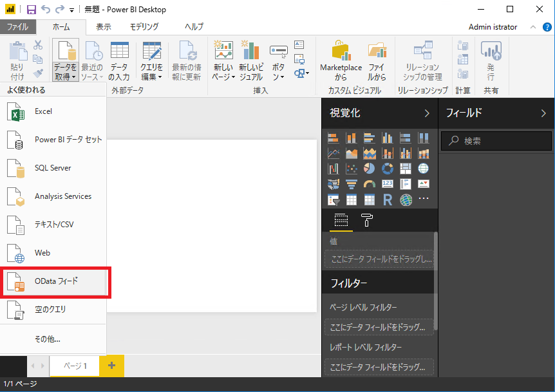Click the 新しいビジュアル button
This screenshot has width=555, height=392.
[251, 61]
